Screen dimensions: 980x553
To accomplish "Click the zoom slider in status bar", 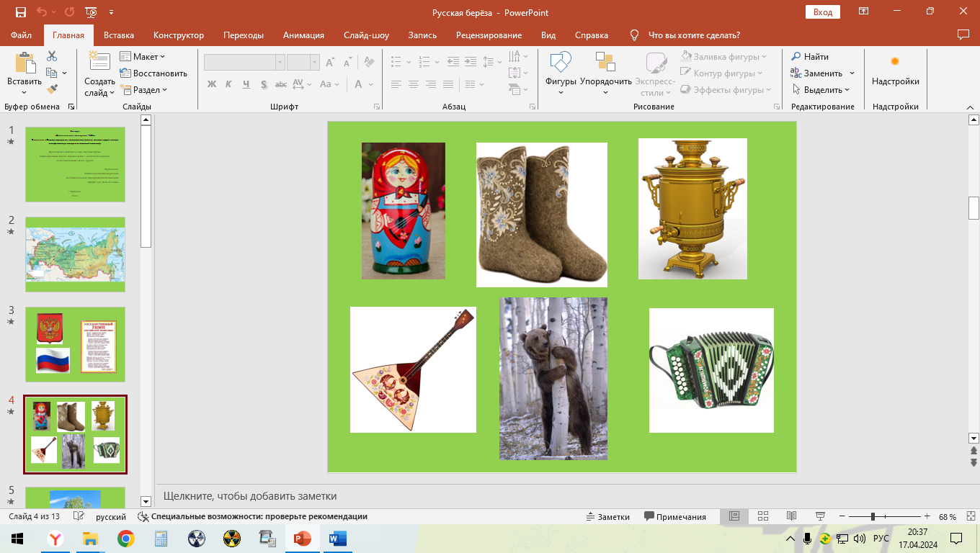I will (x=873, y=516).
